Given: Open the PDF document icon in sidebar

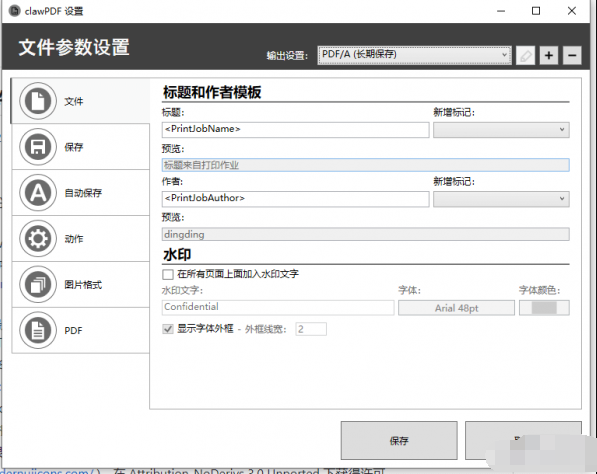Looking at the screenshot, I should coord(38,330).
